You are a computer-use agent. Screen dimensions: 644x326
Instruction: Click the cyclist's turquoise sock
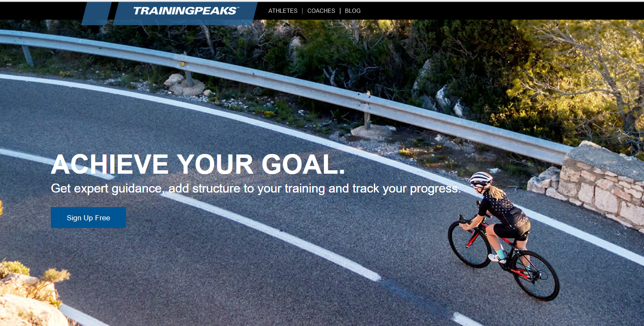(x=500, y=253)
